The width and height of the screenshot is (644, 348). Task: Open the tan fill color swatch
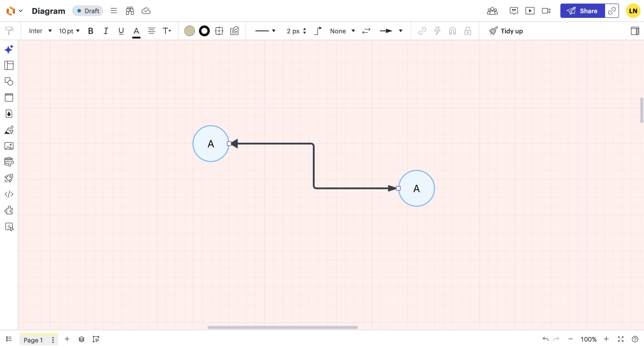[189, 31]
